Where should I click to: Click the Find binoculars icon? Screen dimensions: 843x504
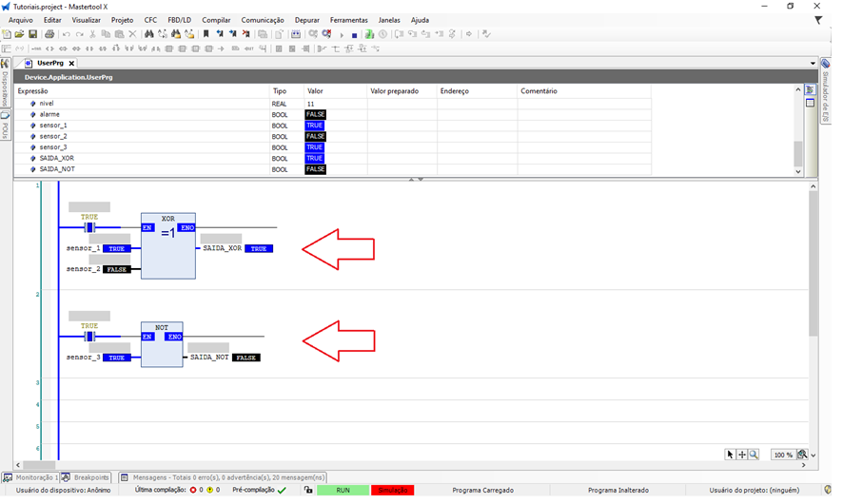[148, 34]
